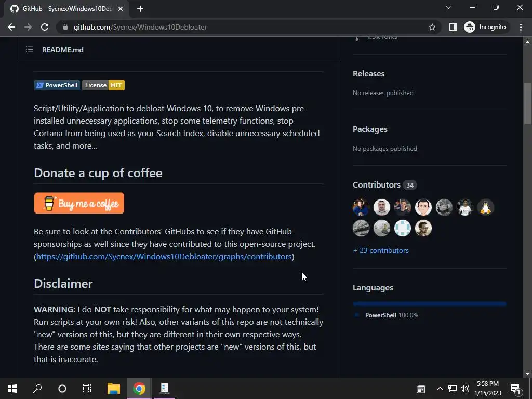The height and width of the screenshot is (399, 532).
Task: Click the License MIT badge
Action: (x=103, y=85)
